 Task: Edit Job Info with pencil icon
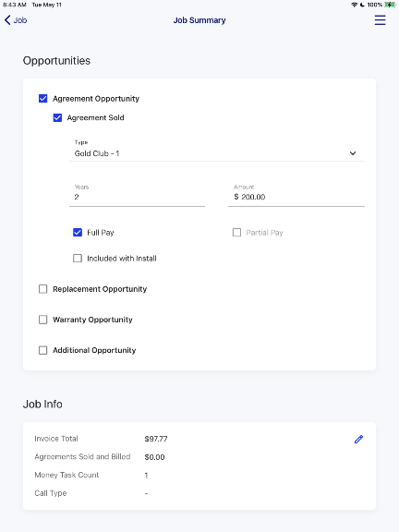358,440
